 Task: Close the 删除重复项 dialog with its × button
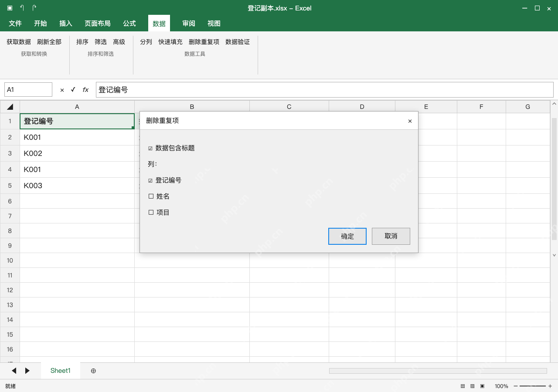point(410,121)
